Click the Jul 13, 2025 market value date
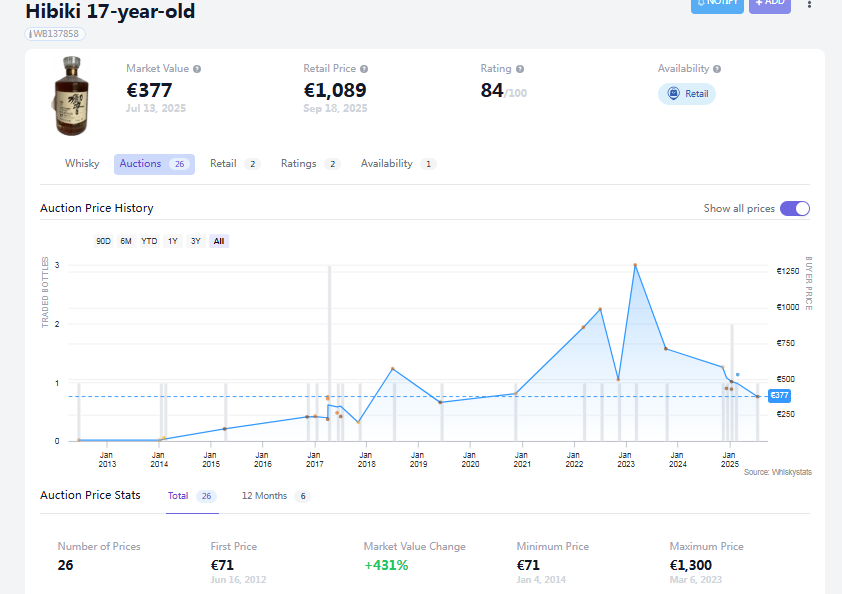The width and height of the screenshot is (842, 594). click(156, 108)
